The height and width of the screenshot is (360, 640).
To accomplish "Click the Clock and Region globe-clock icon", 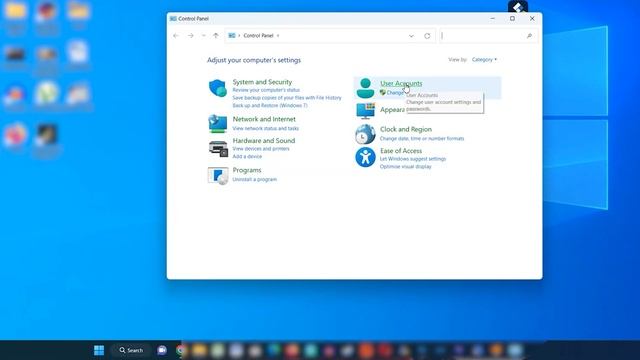I will [365, 134].
